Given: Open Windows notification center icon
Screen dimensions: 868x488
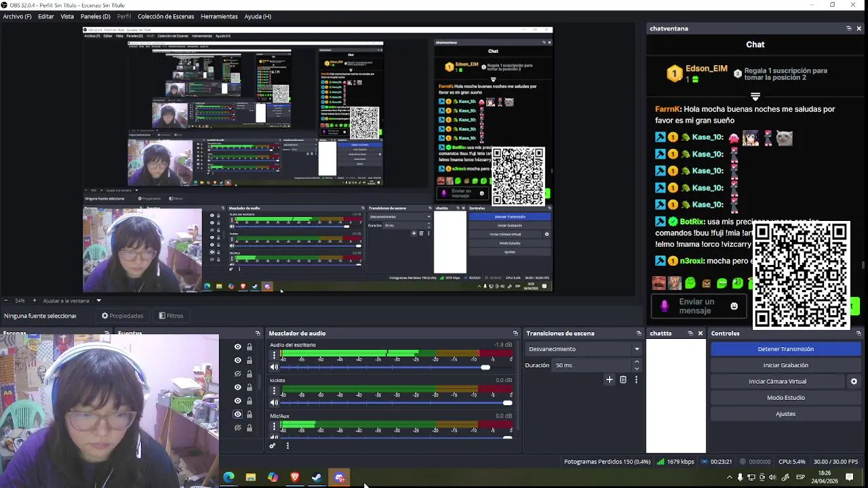Looking at the screenshot, I should pos(849,477).
